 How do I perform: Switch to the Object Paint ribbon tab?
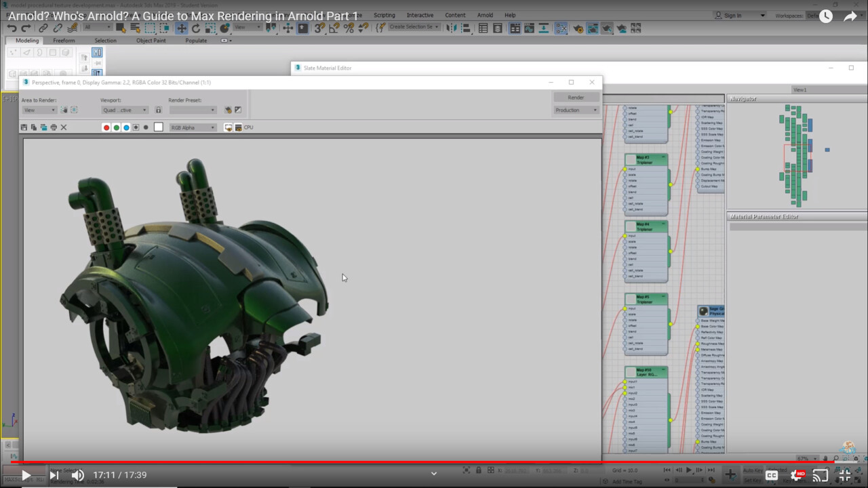click(x=151, y=41)
